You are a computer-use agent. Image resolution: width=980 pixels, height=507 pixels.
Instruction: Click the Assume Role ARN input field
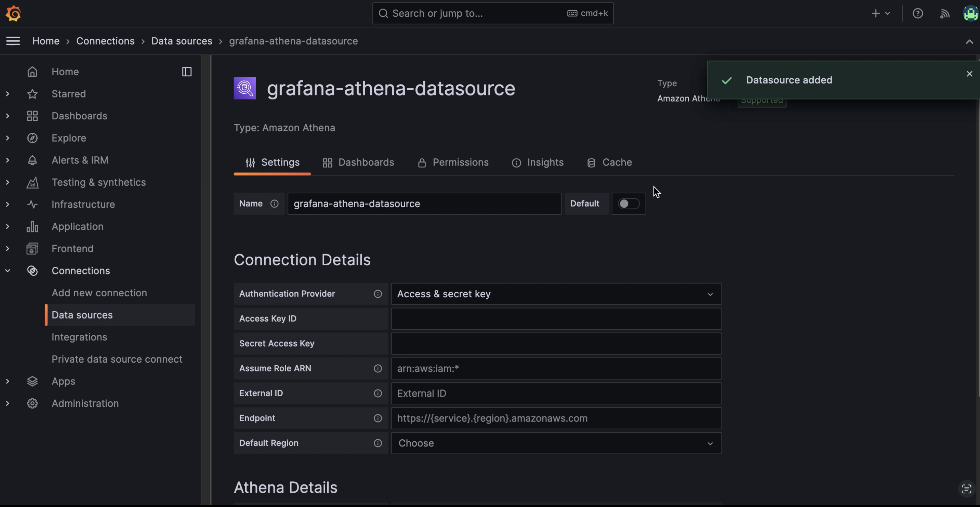556,368
